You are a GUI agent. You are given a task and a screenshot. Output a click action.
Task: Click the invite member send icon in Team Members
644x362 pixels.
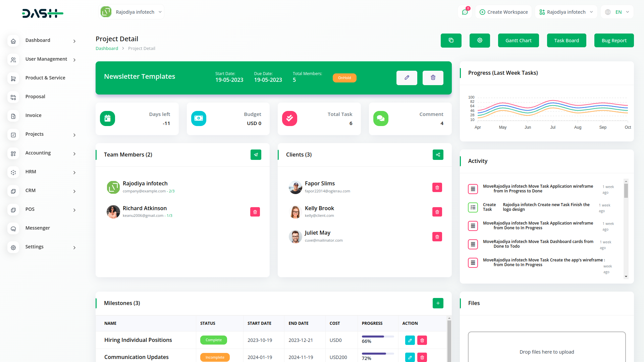pyautogui.click(x=256, y=155)
